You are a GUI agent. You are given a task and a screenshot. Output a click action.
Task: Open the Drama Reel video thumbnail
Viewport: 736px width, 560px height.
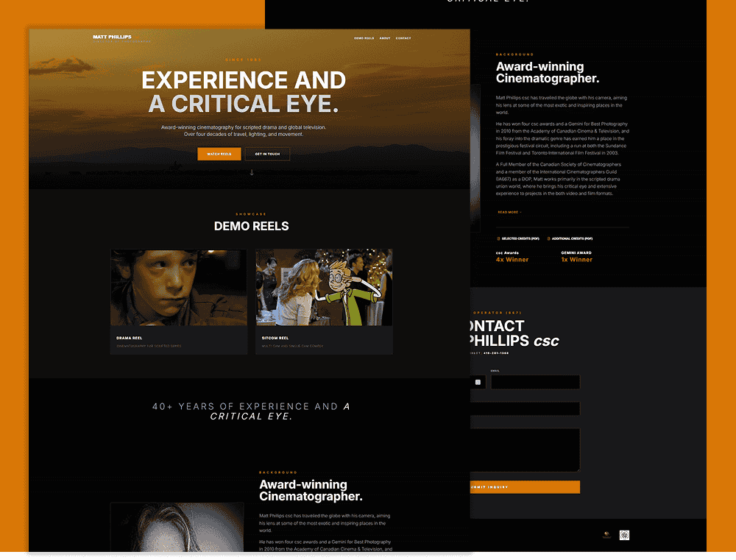(x=179, y=287)
